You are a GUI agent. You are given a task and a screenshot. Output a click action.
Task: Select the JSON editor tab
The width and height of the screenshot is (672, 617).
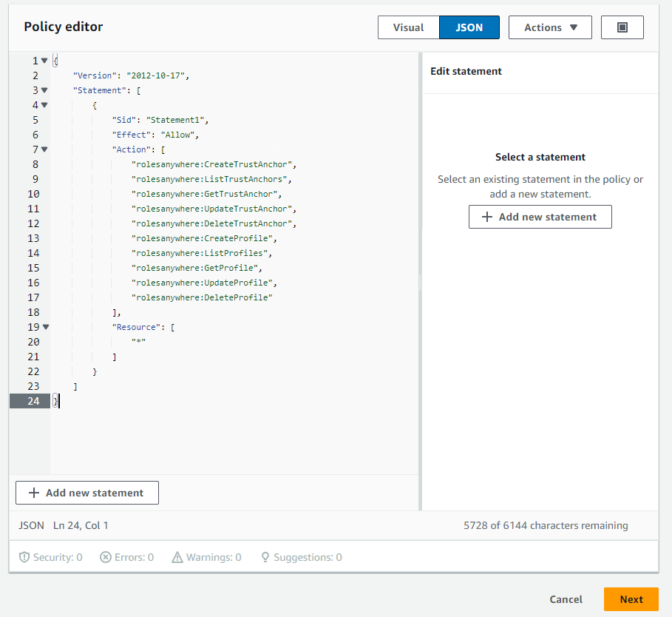click(469, 27)
